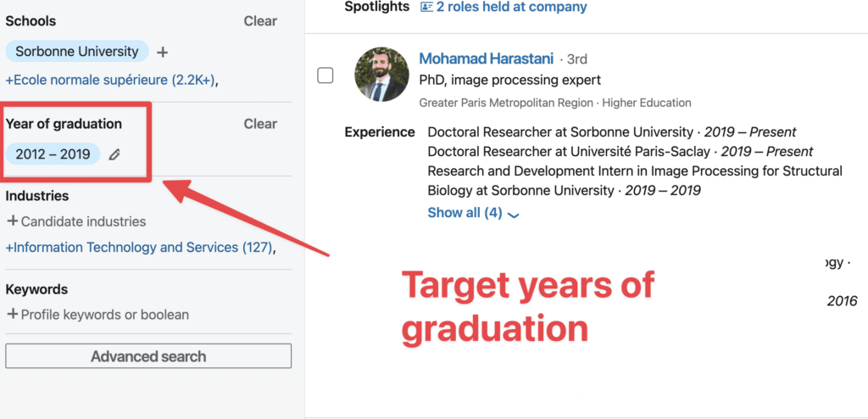Click the plus icon before Profile keywords

click(x=12, y=315)
